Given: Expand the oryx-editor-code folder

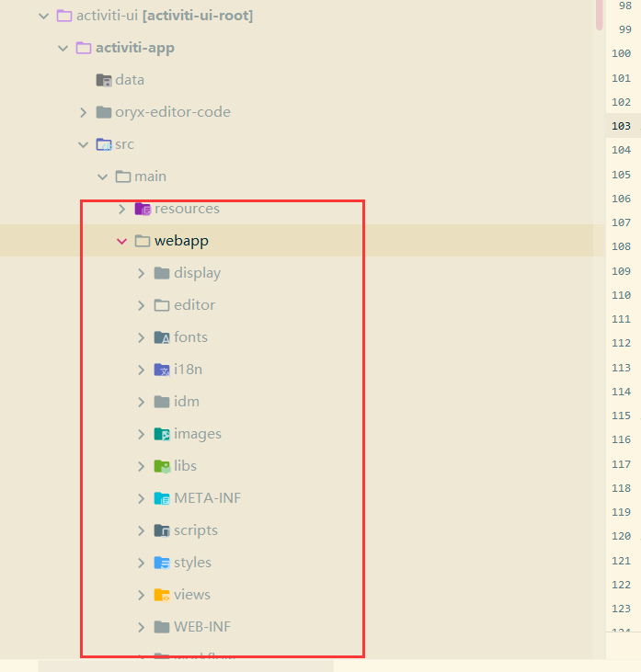Looking at the screenshot, I should pyautogui.click(x=83, y=112).
